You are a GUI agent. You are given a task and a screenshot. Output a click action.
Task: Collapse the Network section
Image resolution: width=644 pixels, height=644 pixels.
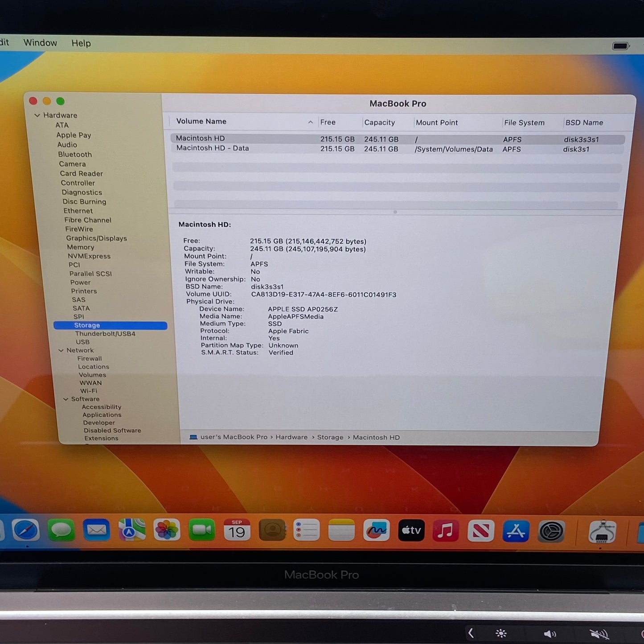tap(61, 350)
